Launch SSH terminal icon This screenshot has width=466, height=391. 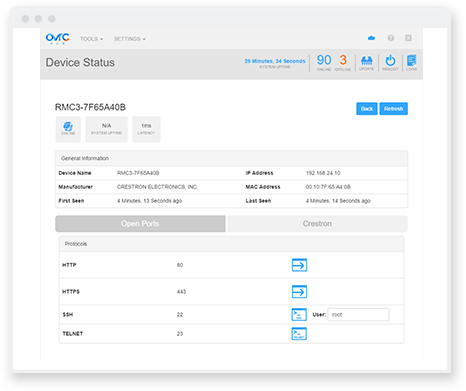click(299, 315)
